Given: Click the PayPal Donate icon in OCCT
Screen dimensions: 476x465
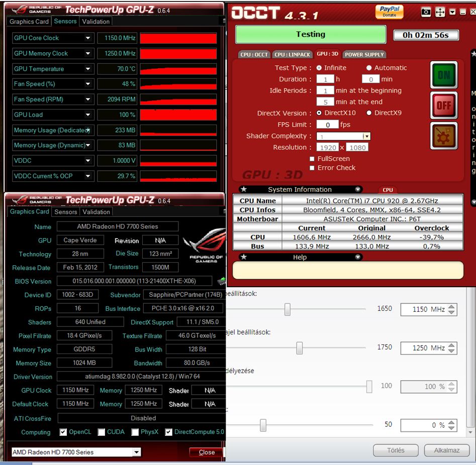Looking at the screenshot, I should click(390, 12).
